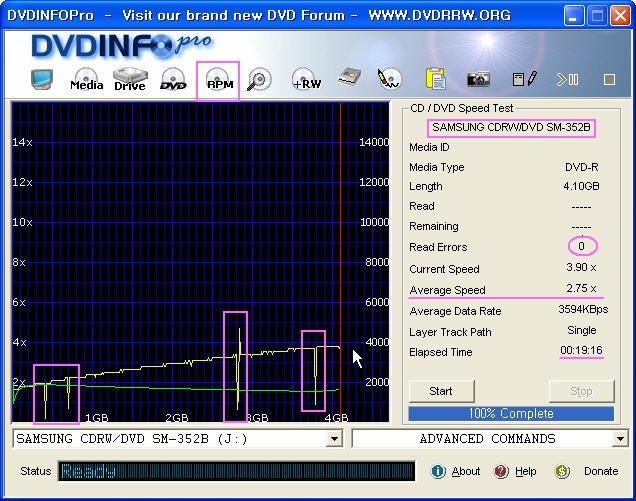This screenshot has height=501, width=636.
Task: Click the SAMSUNG CDRW/DVD SM-352B heading text
Action: point(511,127)
